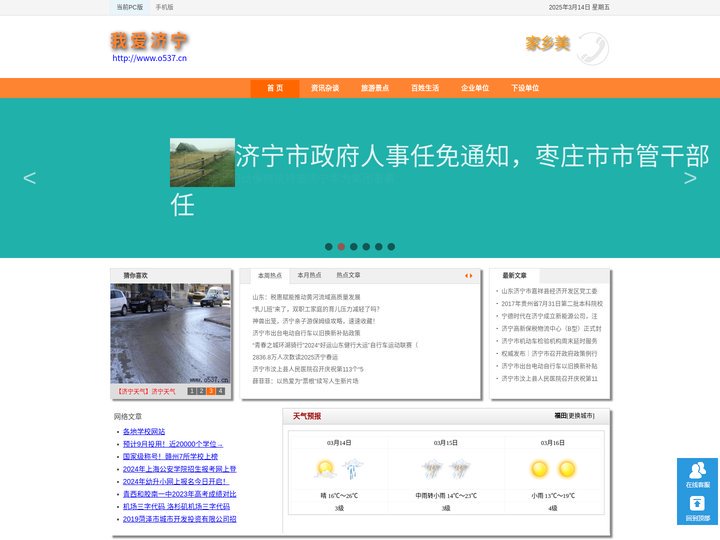Viewport: 720px width, 540px height.
Task: Open latest article 权威发布｜济宁市召开政府政策例行
Action: (x=549, y=354)
